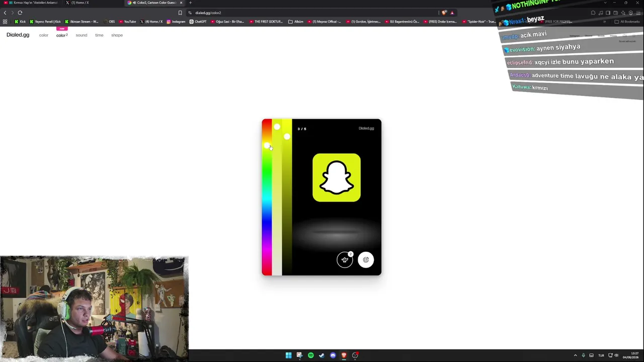Open Steam from the taskbar
644x362 pixels.
321,355
